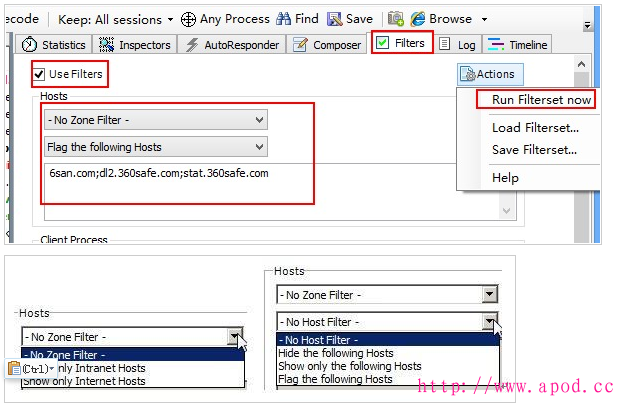Select Show only the following Hosts option
Screen dimensions: 634x413
[348, 366]
